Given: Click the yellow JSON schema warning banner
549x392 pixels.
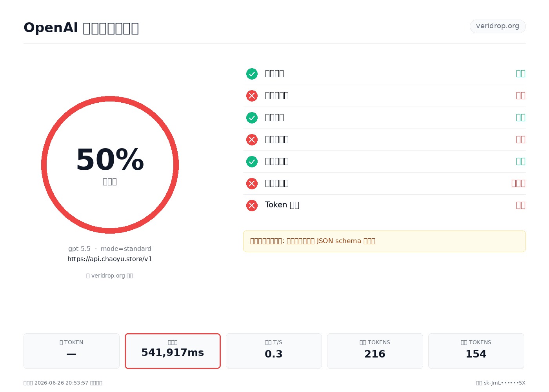Looking at the screenshot, I should (384, 241).
